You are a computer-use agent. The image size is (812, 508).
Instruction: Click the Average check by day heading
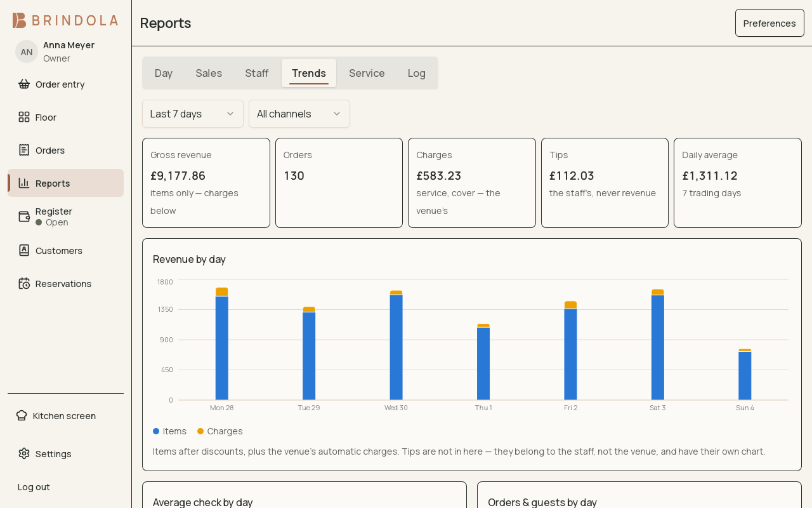[x=203, y=502]
